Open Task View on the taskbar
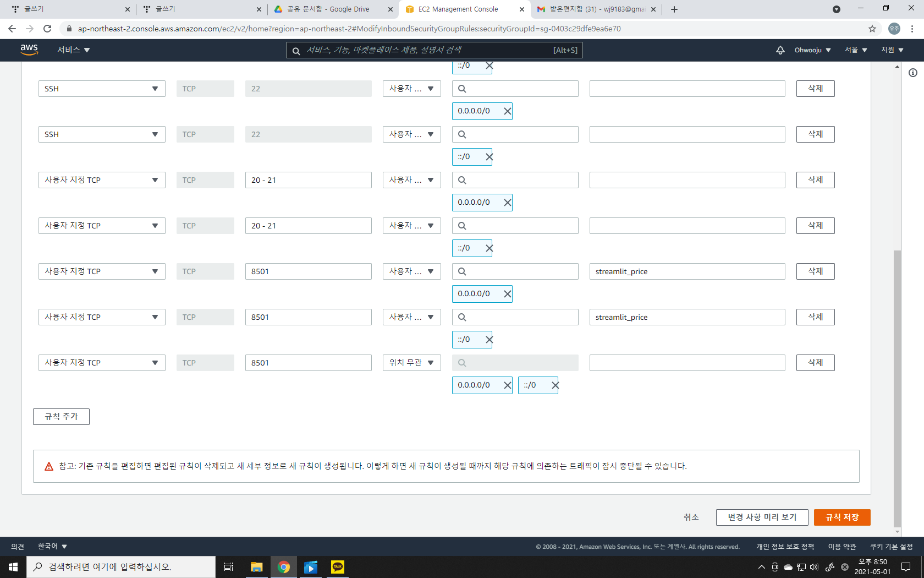924x578 pixels. 229,567
